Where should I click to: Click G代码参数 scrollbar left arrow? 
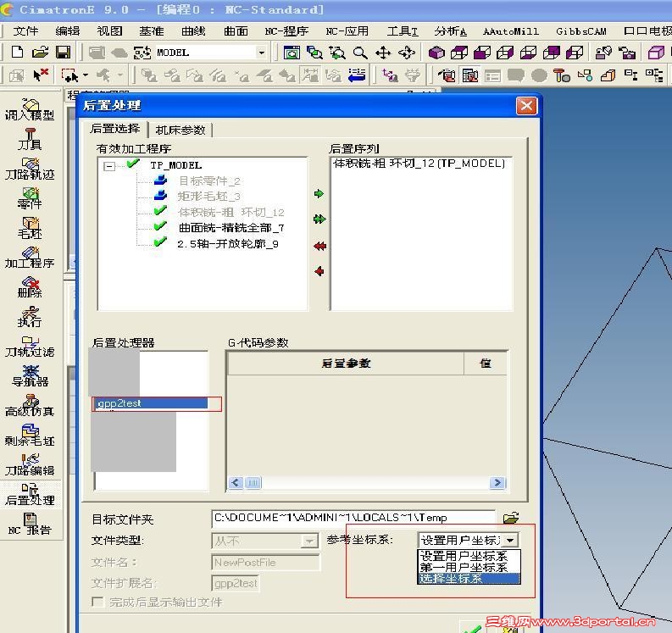pyautogui.click(x=236, y=482)
